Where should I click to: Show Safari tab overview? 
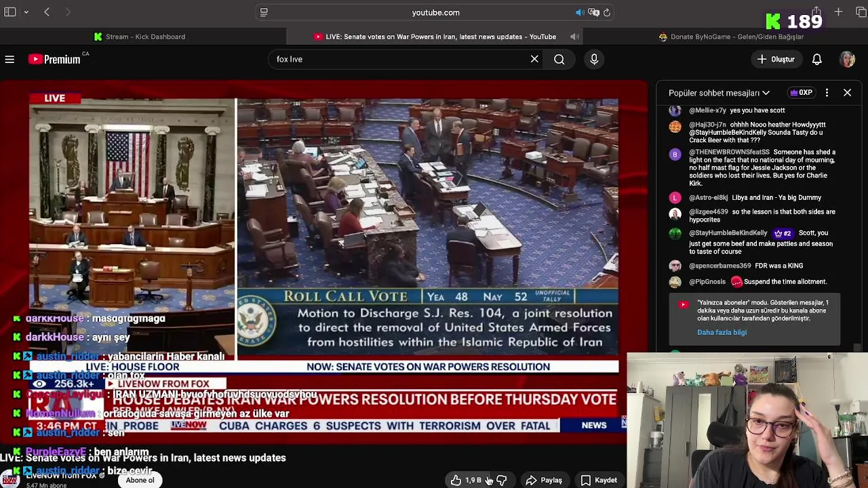861,12
